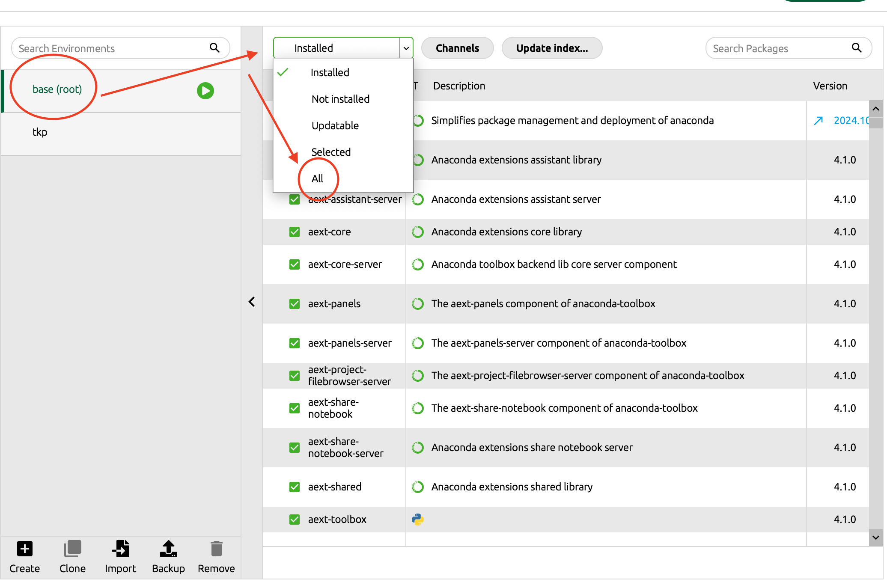Toggle the aext-toolbox checkbox
The height and width of the screenshot is (588, 887).
[295, 520]
